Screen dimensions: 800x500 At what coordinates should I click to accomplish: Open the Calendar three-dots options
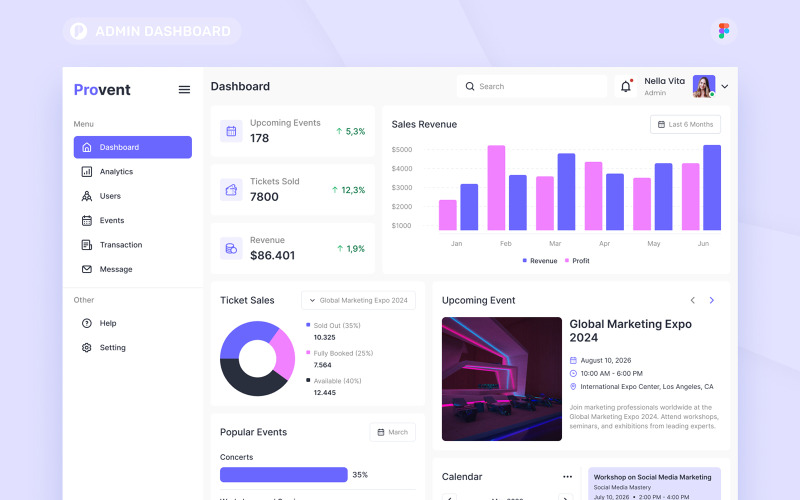[x=568, y=477]
